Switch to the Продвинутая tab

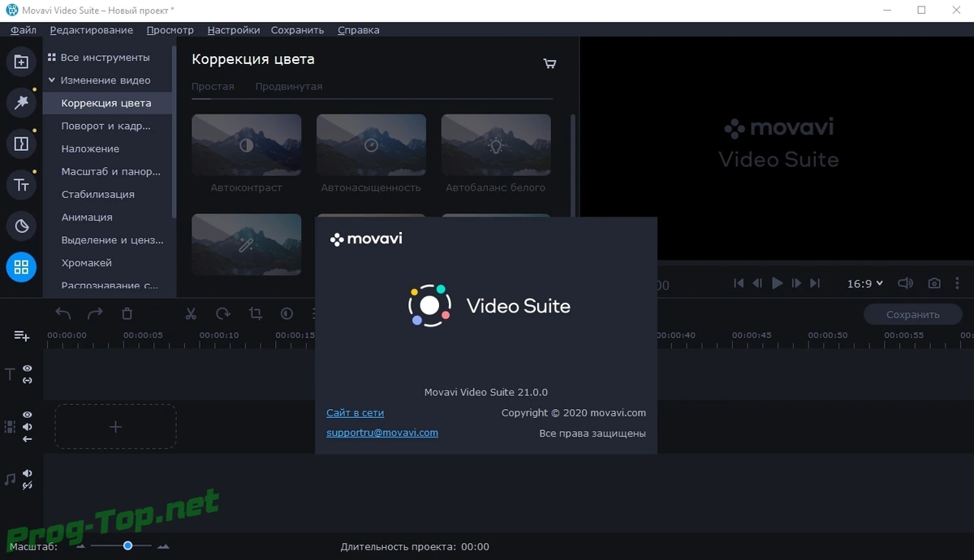[289, 86]
